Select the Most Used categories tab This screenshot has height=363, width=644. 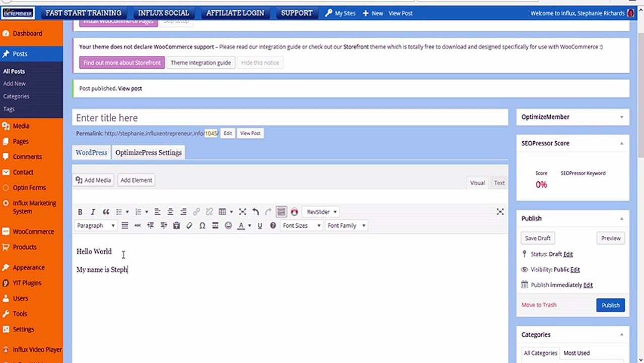click(577, 353)
